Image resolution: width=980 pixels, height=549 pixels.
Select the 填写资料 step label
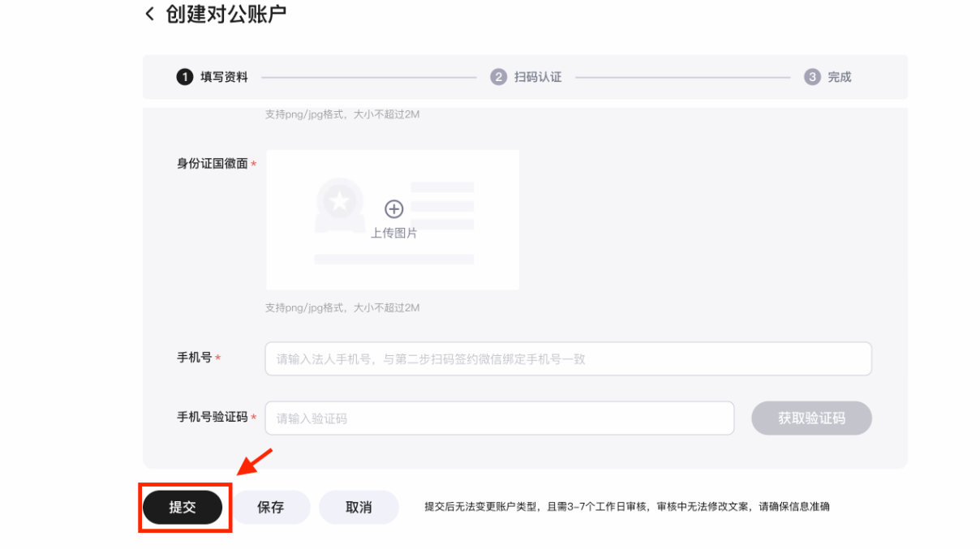coord(224,77)
